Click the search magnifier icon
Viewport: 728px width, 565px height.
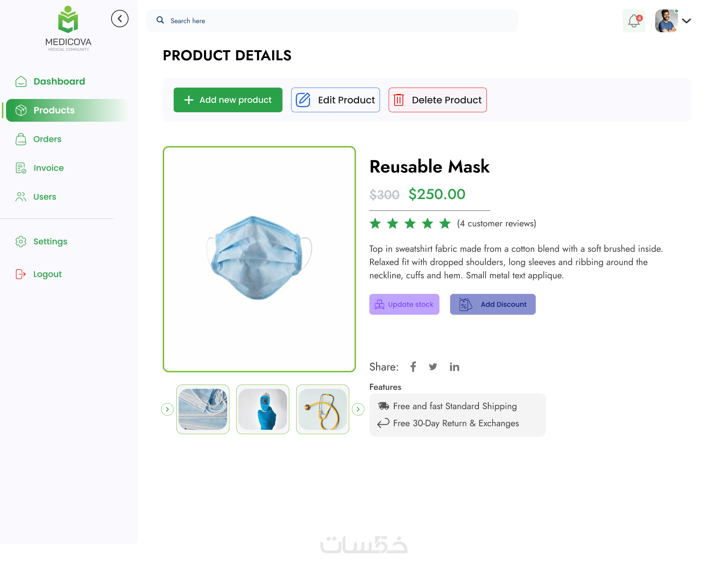click(x=160, y=20)
